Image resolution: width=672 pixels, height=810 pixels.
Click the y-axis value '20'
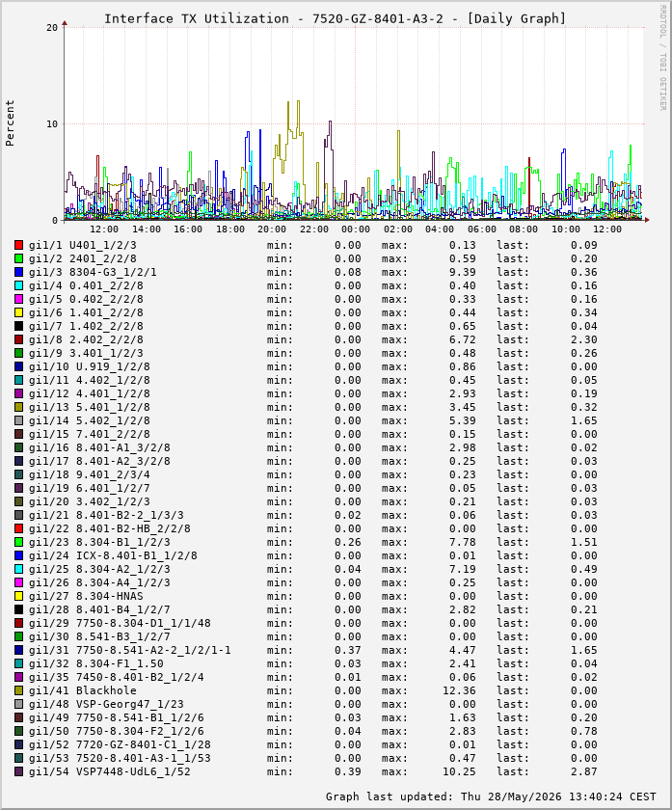click(x=52, y=27)
